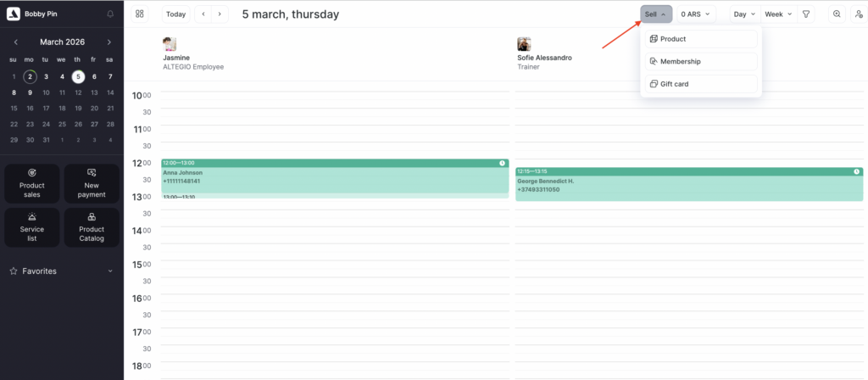
Task: Open the 0 ARS dropdown
Action: [696, 14]
